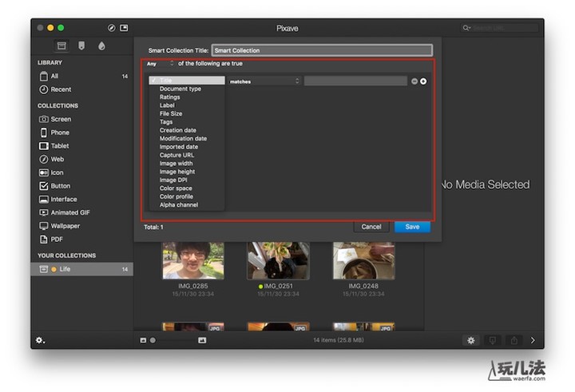
Task: Click the Save button
Action: (412, 227)
